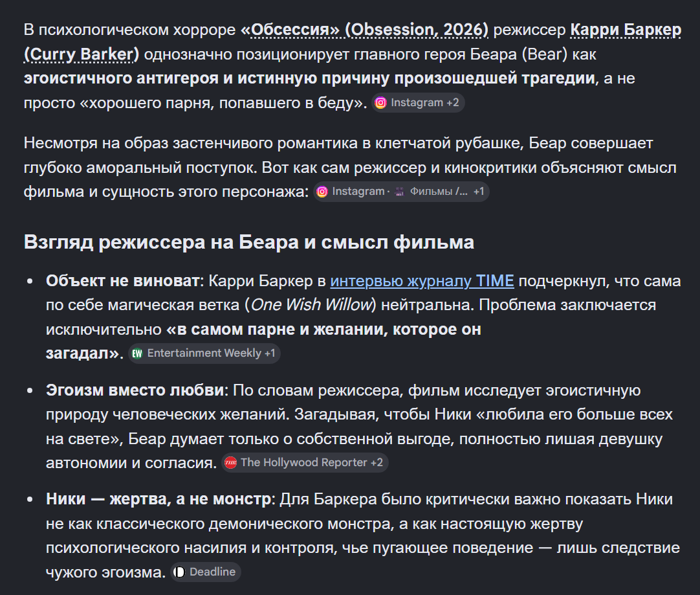Open the Карри Баркер underlined name
The width and height of the screenshot is (700, 595).
(x=626, y=30)
